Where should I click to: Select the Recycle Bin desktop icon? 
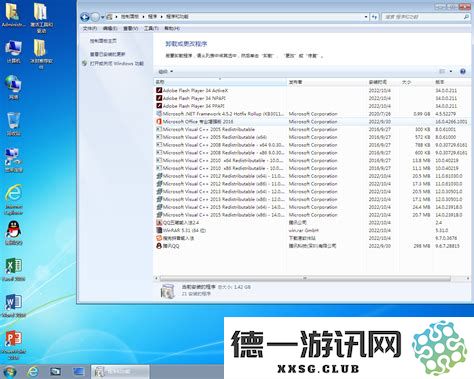pyautogui.click(x=13, y=124)
